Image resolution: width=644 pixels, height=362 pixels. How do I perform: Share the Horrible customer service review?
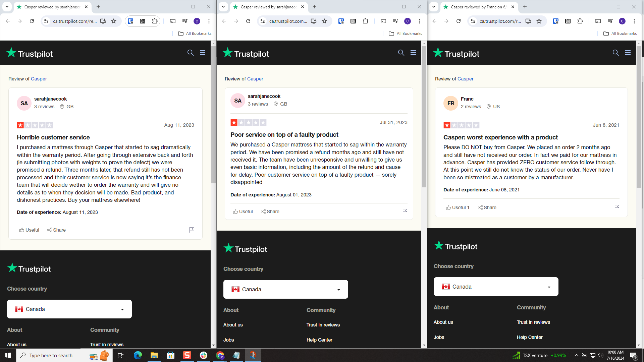pos(56,230)
